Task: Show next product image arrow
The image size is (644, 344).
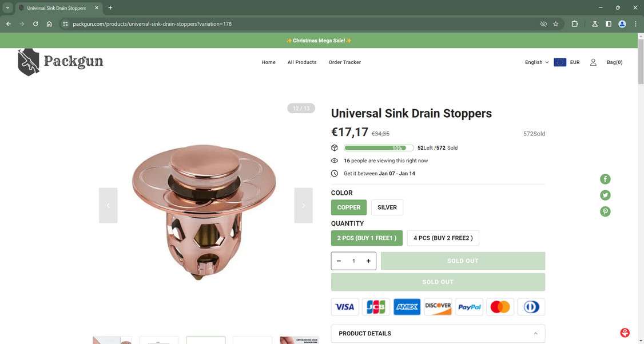Action: pyautogui.click(x=304, y=205)
